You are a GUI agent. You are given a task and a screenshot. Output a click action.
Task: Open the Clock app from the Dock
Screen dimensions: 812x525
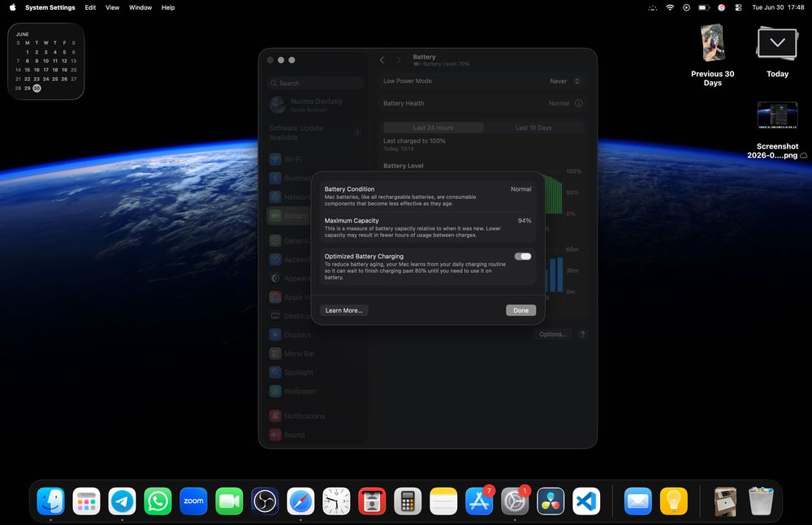(337, 501)
